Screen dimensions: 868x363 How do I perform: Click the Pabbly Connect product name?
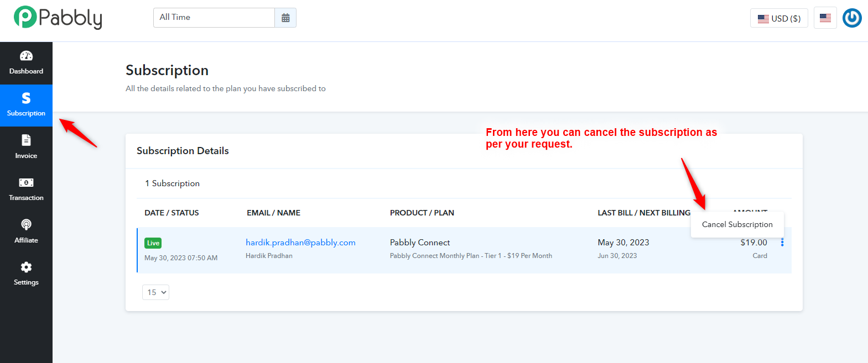pos(420,243)
